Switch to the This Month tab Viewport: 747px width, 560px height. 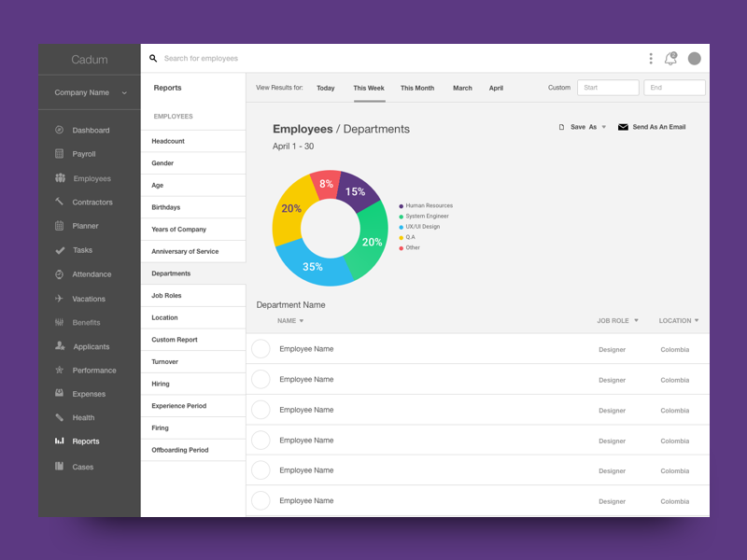[417, 88]
